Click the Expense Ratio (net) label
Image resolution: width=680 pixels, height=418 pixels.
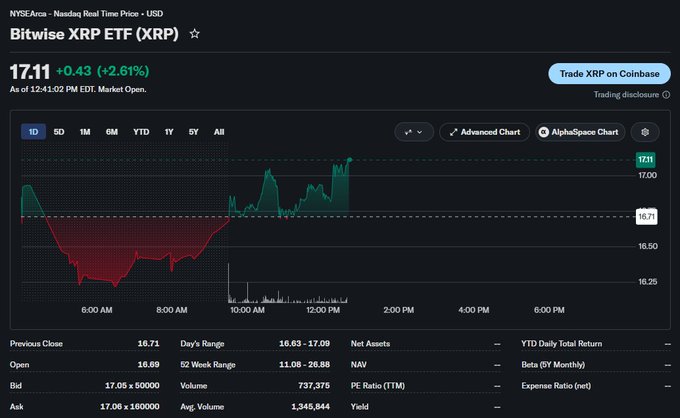(556, 385)
